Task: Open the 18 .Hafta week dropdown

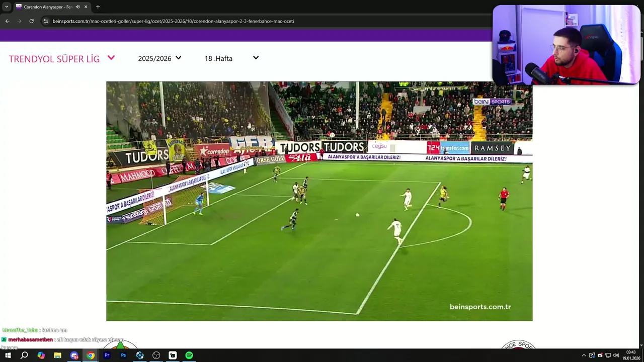Action: coord(231,58)
